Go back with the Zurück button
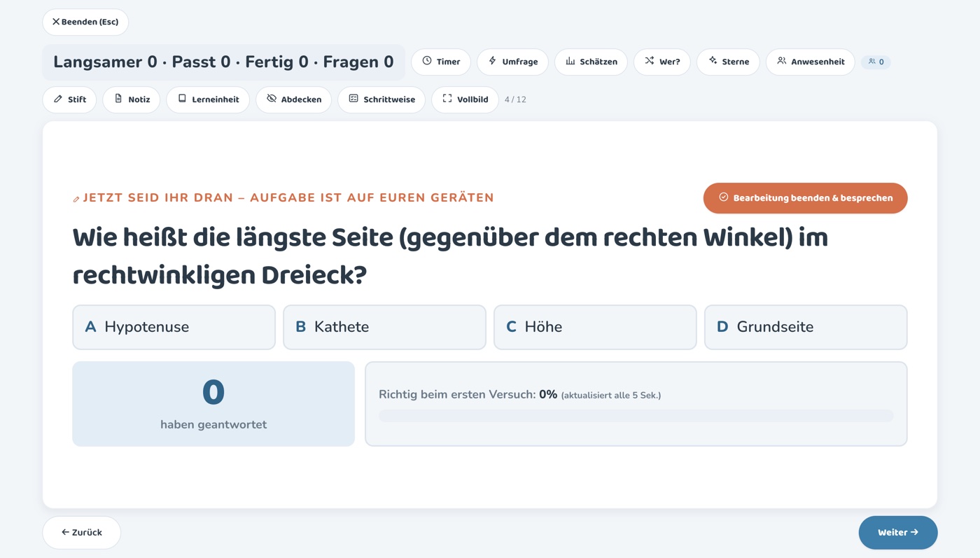This screenshot has width=980, height=558. tap(82, 533)
